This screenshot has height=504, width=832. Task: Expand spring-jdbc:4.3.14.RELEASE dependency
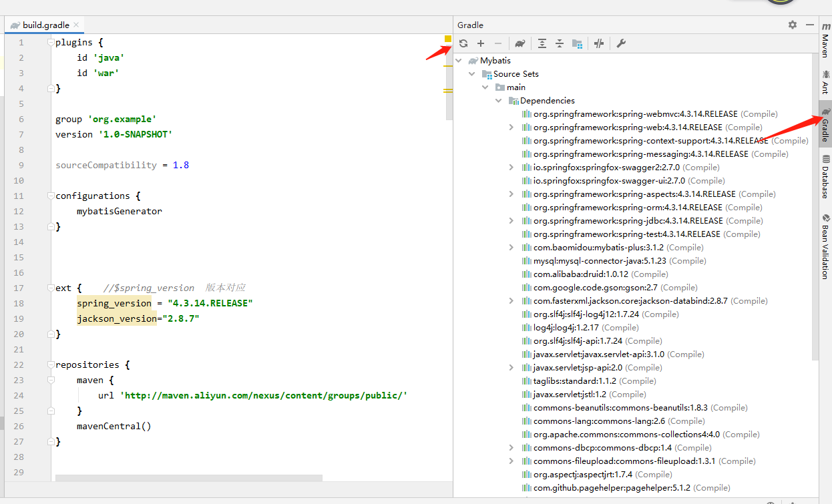[x=511, y=221]
